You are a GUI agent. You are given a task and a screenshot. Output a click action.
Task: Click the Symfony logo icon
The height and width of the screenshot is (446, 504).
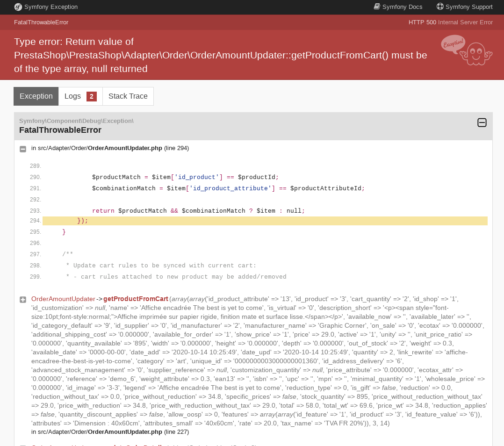18,7
